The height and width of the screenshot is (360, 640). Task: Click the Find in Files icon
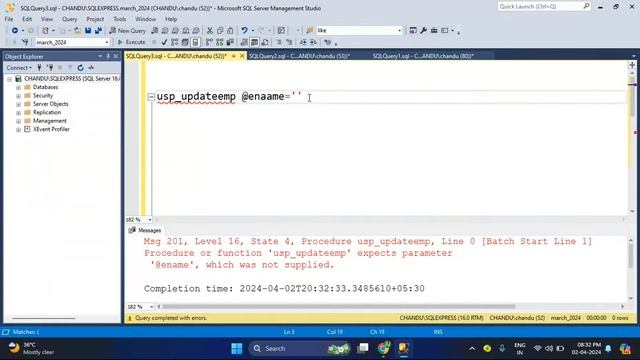point(309,31)
